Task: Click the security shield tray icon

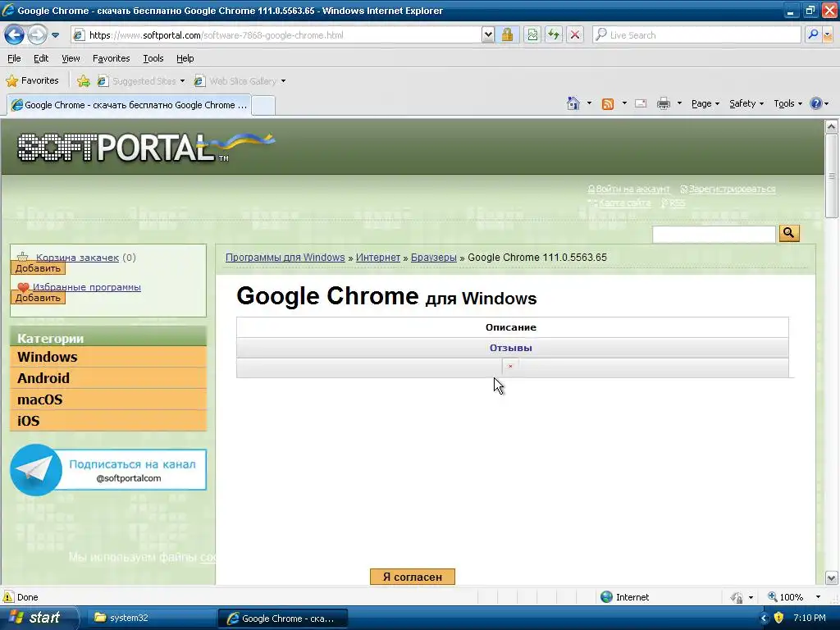Action: [x=779, y=618]
